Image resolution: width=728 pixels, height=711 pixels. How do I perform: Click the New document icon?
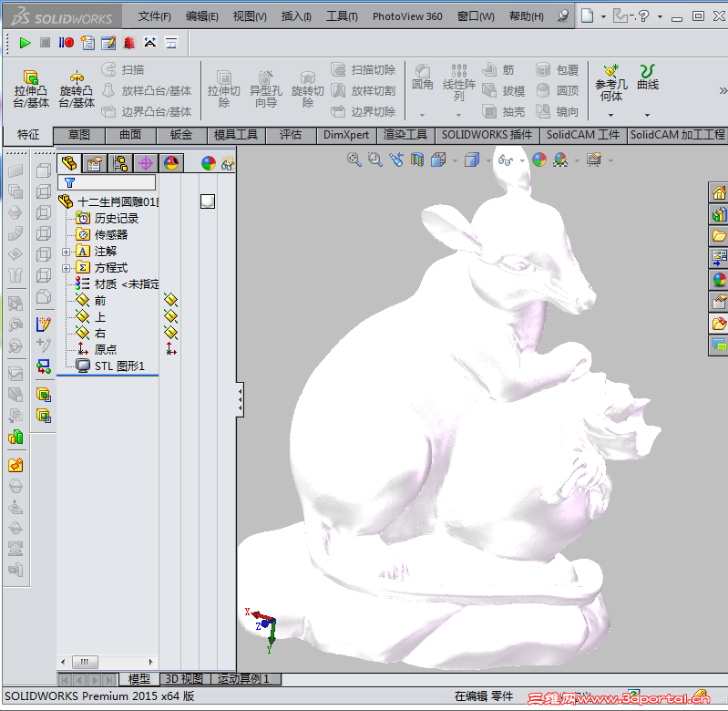[588, 15]
